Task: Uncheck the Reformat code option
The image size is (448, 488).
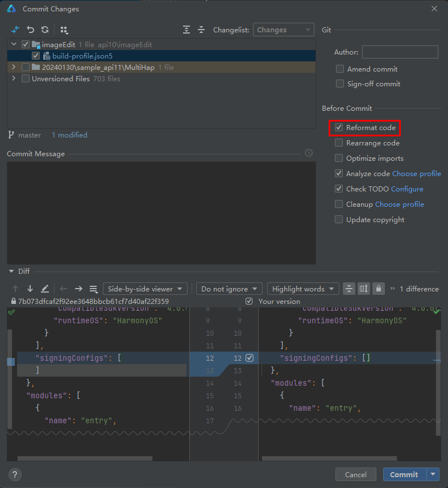Action: click(x=339, y=128)
